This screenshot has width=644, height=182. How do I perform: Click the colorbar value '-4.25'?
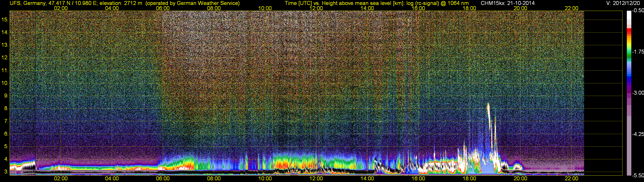(x=638, y=134)
